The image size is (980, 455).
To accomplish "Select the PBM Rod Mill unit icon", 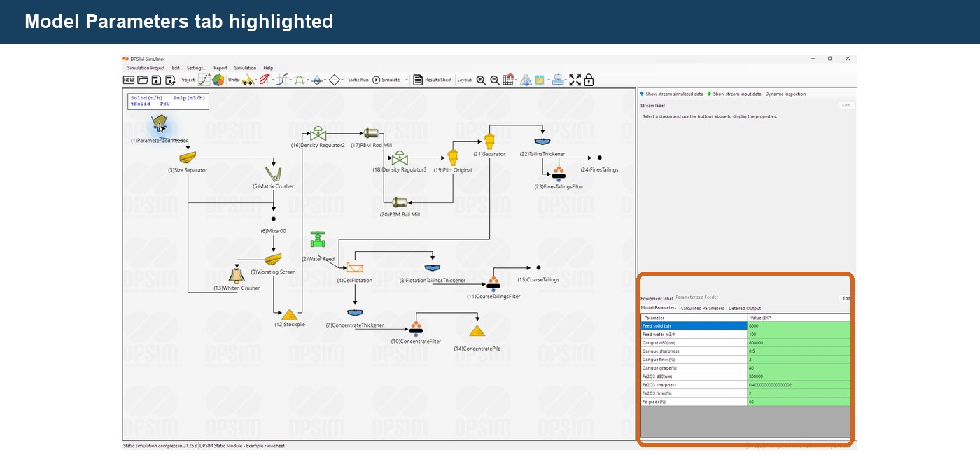I will coord(371,133).
